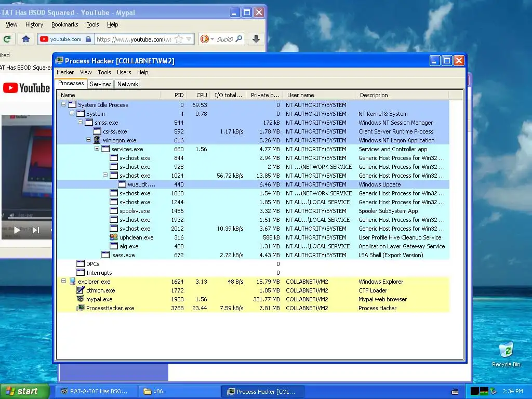532x399 pixels.
Task: Click the winlogon.exe process icon
Action: [97, 140]
